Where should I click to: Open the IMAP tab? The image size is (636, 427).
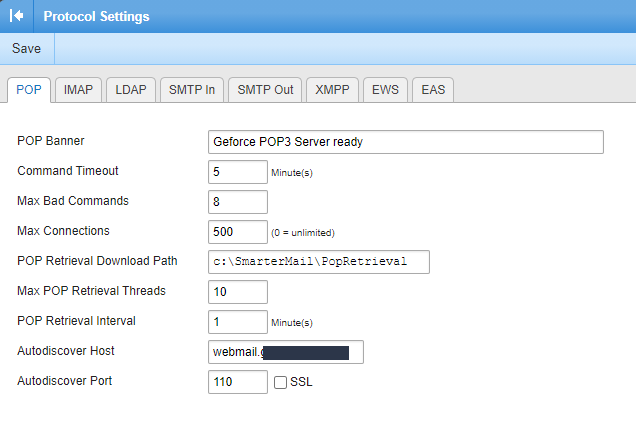[x=78, y=89]
